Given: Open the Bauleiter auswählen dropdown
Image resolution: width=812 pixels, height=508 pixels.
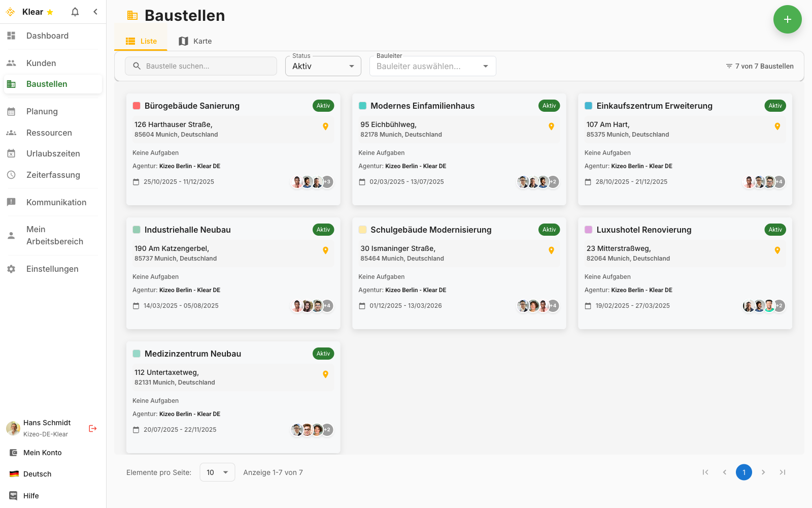Looking at the screenshot, I should click(x=432, y=66).
